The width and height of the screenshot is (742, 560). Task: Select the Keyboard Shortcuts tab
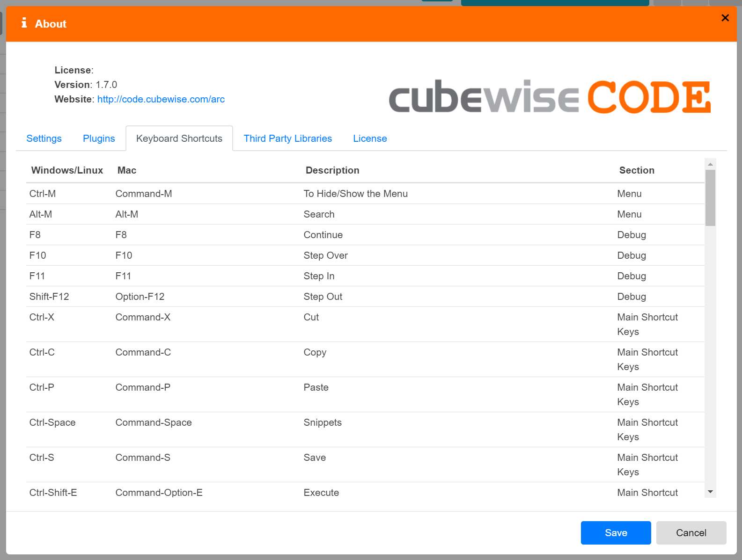[179, 138]
